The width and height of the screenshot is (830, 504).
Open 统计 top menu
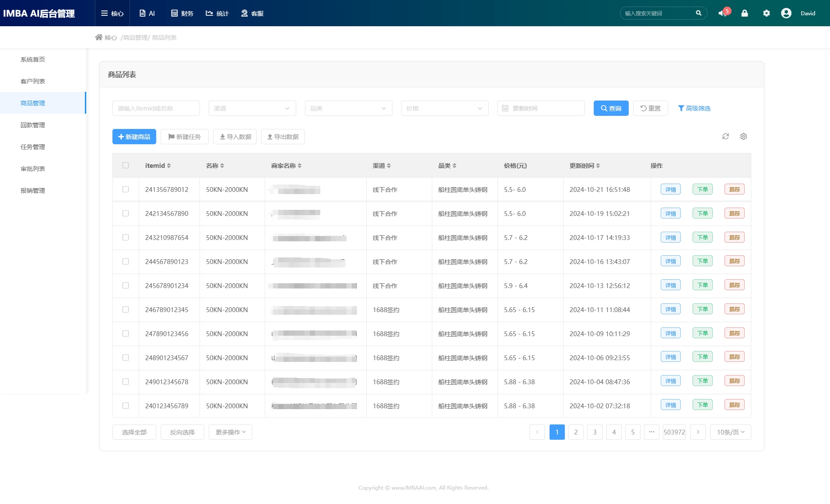point(217,13)
